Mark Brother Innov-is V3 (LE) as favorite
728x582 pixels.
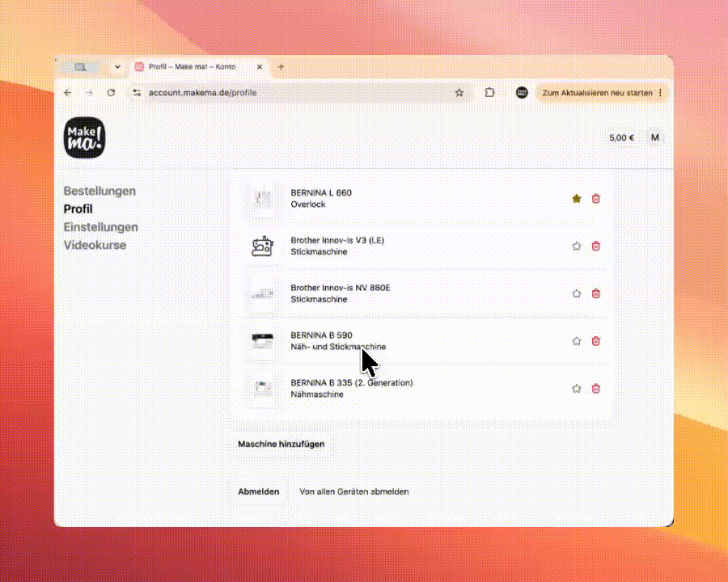(576, 246)
